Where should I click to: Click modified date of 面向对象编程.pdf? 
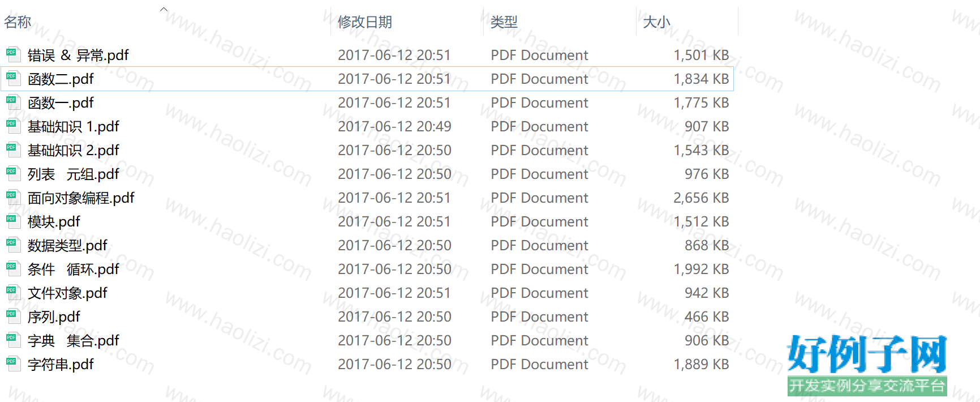[394, 198]
